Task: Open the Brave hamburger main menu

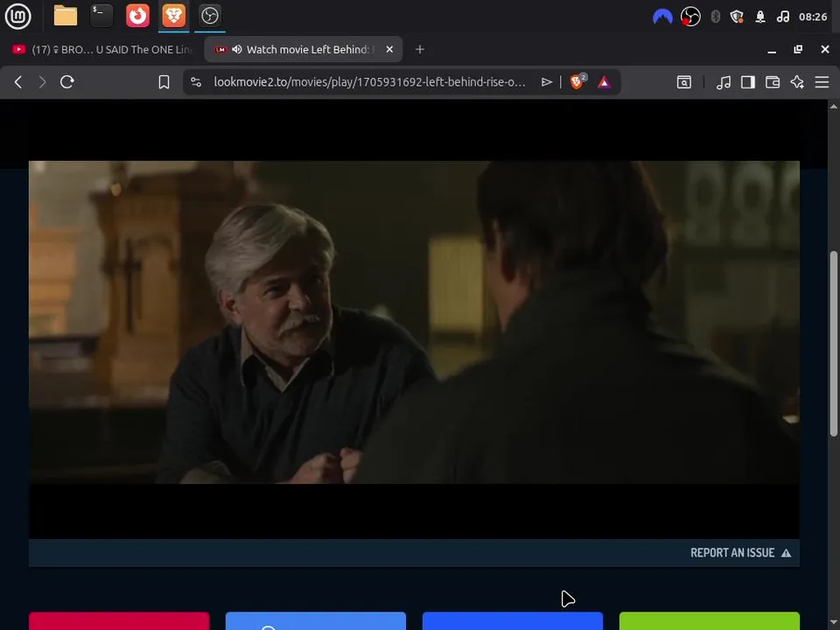Action: click(822, 82)
